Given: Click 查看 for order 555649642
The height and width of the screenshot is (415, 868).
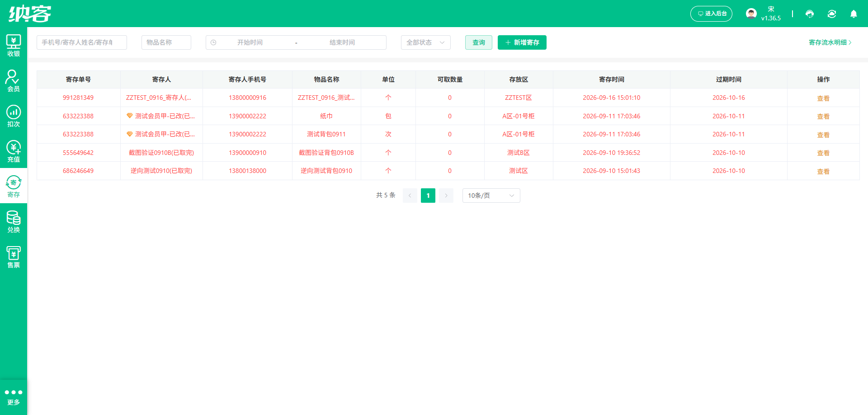Looking at the screenshot, I should point(823,153).
